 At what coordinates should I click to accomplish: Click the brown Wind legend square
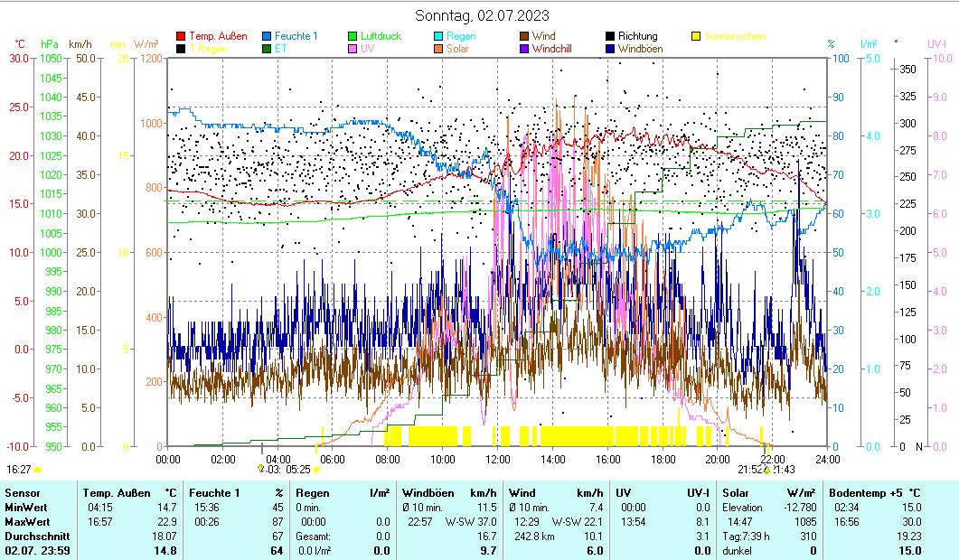524,37
